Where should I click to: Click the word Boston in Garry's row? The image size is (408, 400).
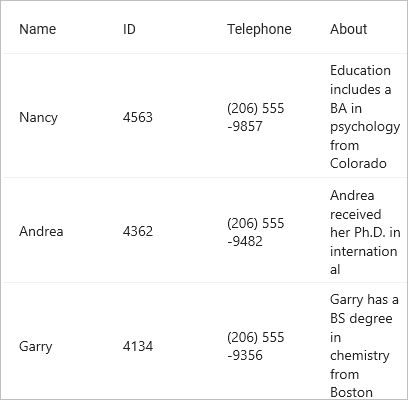[x=351, y=392]
